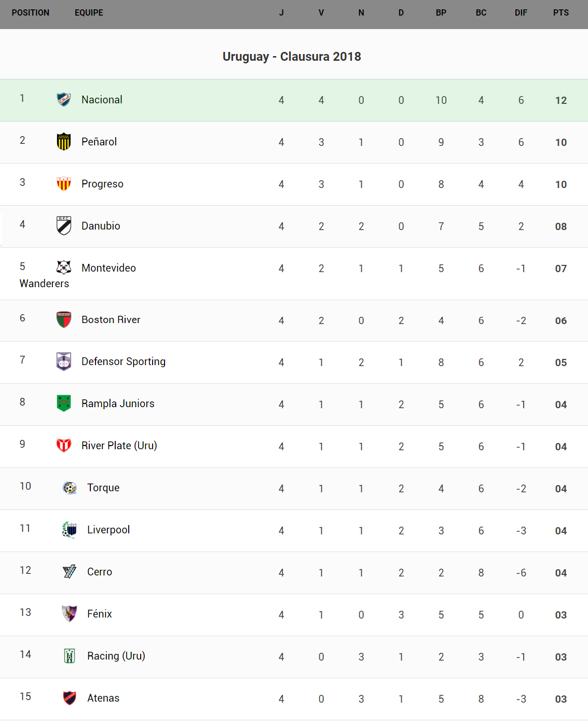
Task: Click the Atenas club crest icon
Action: (70, 698)
